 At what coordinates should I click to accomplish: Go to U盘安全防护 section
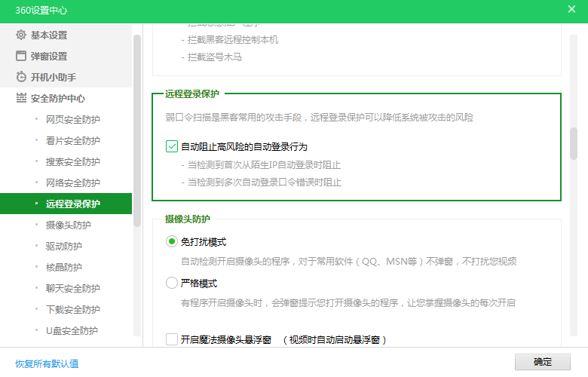[x=71, y=331]
